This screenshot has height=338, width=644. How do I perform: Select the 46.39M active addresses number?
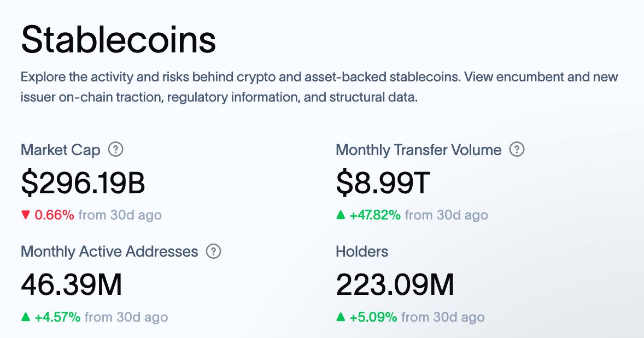pos(72,284)
